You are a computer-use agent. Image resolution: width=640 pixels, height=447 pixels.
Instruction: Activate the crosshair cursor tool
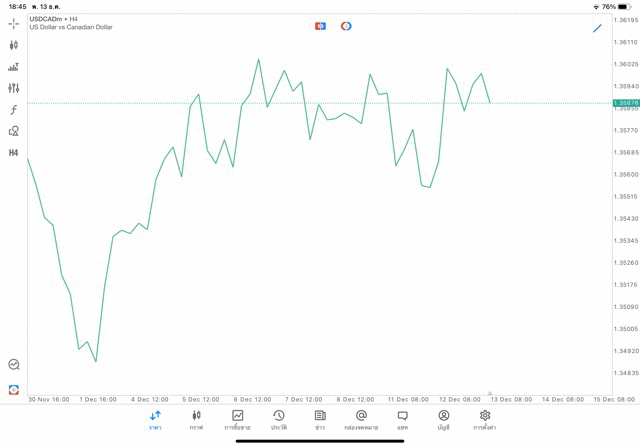pos(13,23)
